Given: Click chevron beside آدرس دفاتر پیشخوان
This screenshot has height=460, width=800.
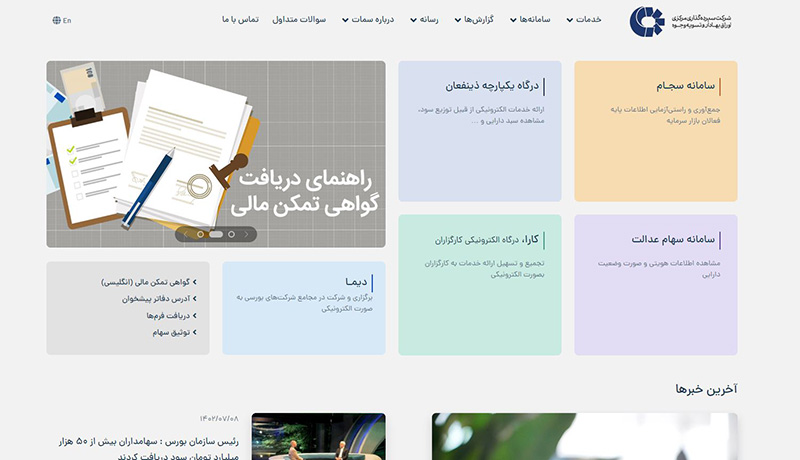Looking at the screenshot, I should [x=194, y=299].
